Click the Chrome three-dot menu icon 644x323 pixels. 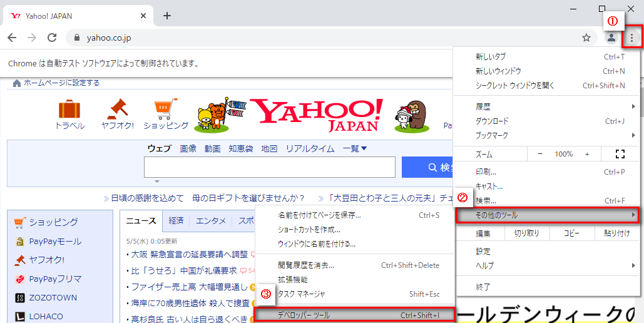point(631,38)
